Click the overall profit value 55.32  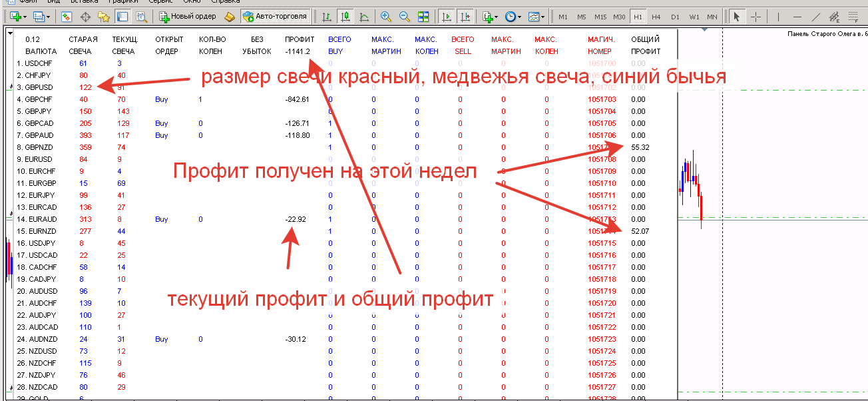pyautogui.click(x=640, y=147)
